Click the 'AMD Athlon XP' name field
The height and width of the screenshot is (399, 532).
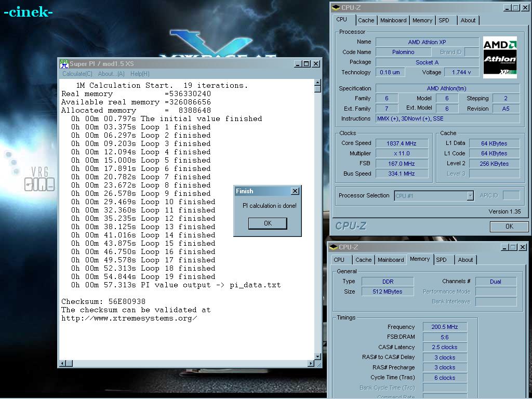[427, 42]
